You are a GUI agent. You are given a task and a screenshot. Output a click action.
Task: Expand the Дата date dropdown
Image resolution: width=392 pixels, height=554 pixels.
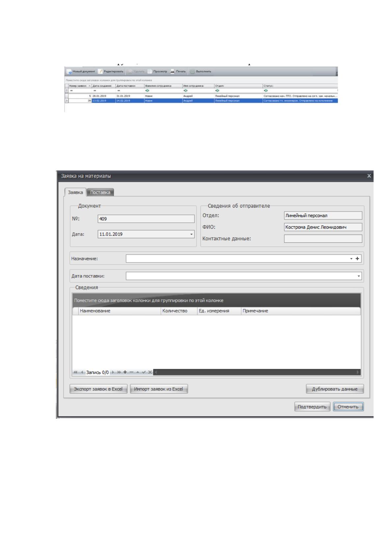[x=192, y=234]
